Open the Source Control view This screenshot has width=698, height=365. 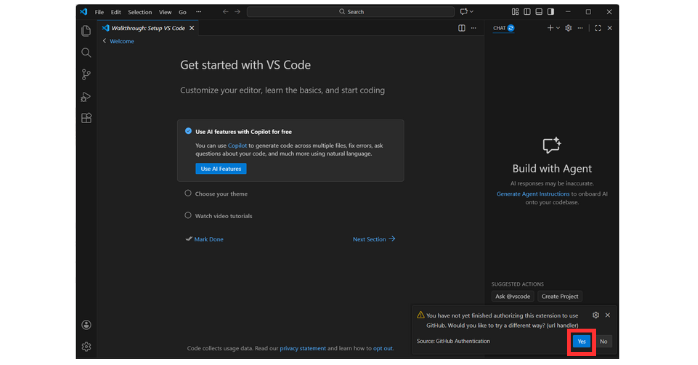click(x=86, y=74)
